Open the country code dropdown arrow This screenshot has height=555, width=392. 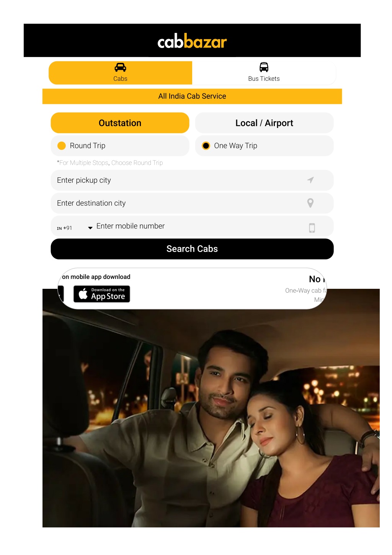click(x=90, y=228)
